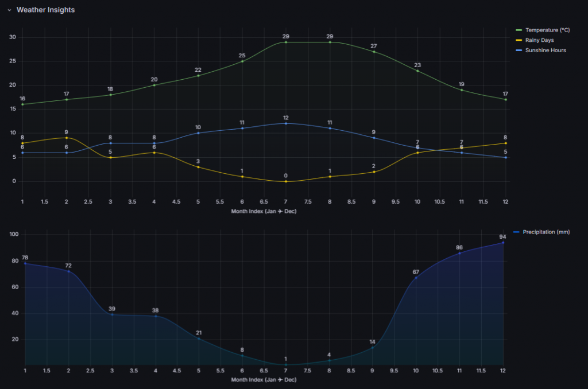Click the Precipitation data point labeled 39
The height and width of the screenshot is (389, 588).
point(112,314)
